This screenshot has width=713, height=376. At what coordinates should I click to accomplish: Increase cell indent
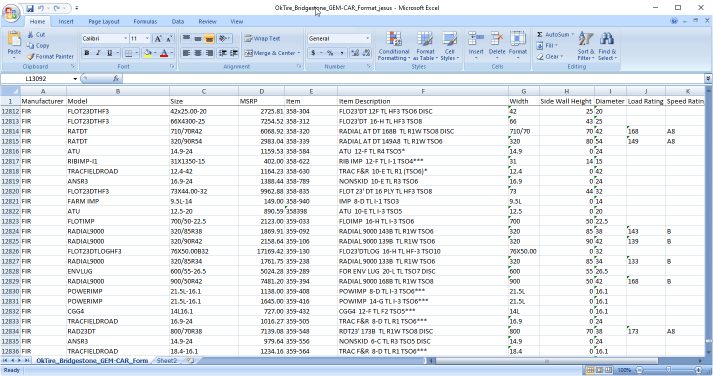[234, 53]
